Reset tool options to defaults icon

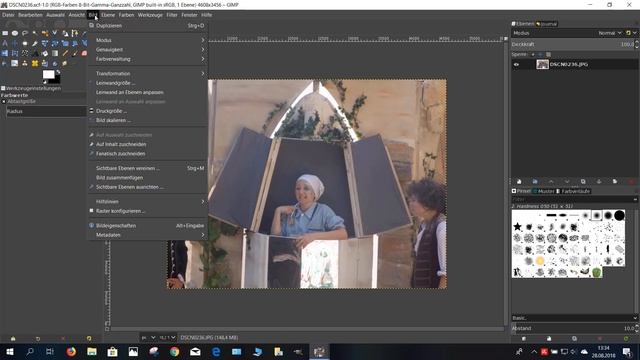coord(89,338)
